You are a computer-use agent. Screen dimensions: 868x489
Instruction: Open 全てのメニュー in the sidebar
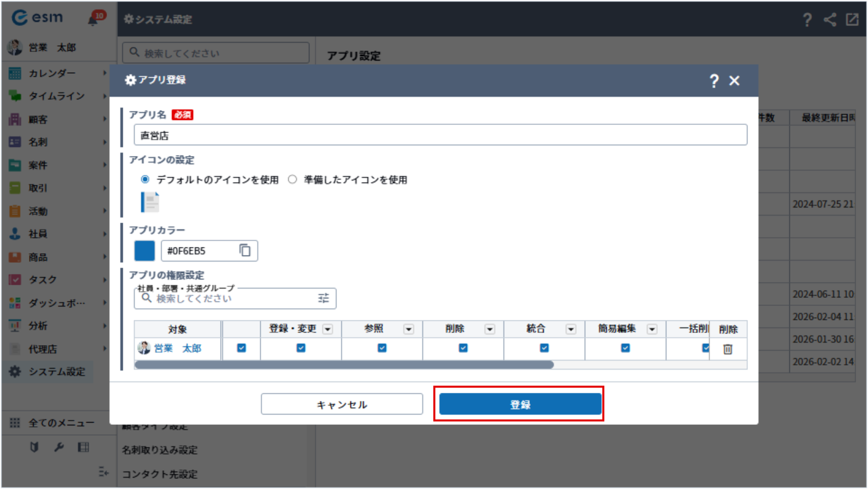click(61, 423)
